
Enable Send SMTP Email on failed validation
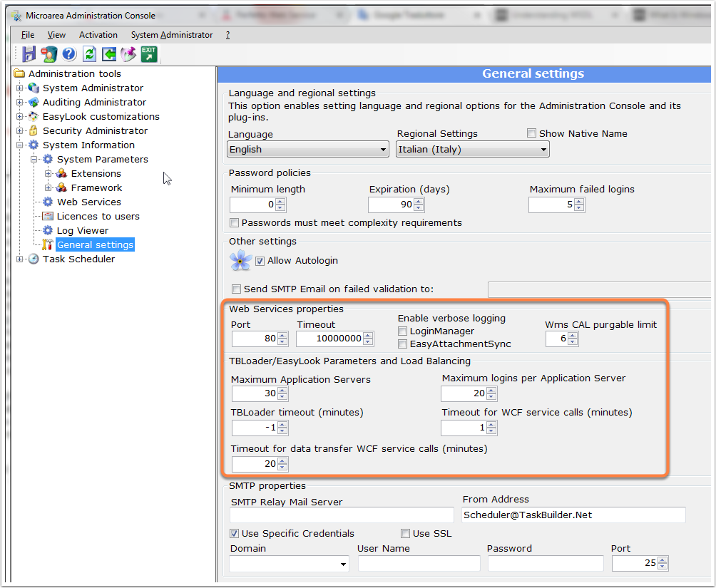(x=236, y=289)
